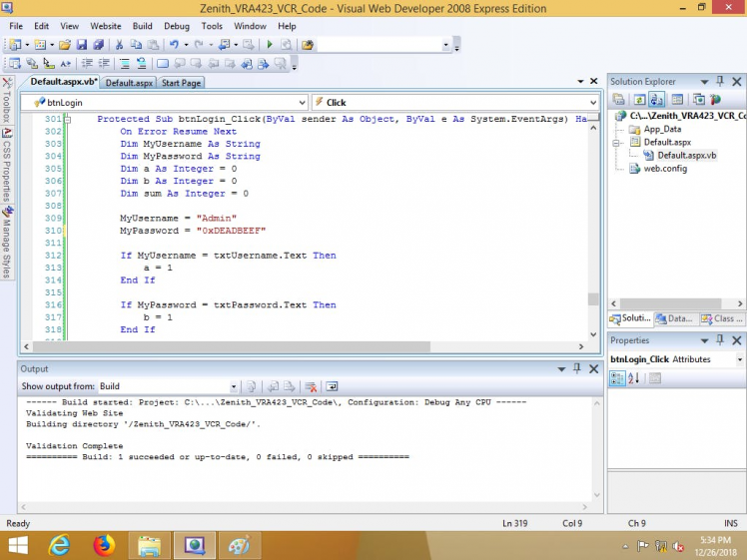Collapse the btnLogin_Click sub outline
Screen dimensions: 747x560
(x=68, y=119)
